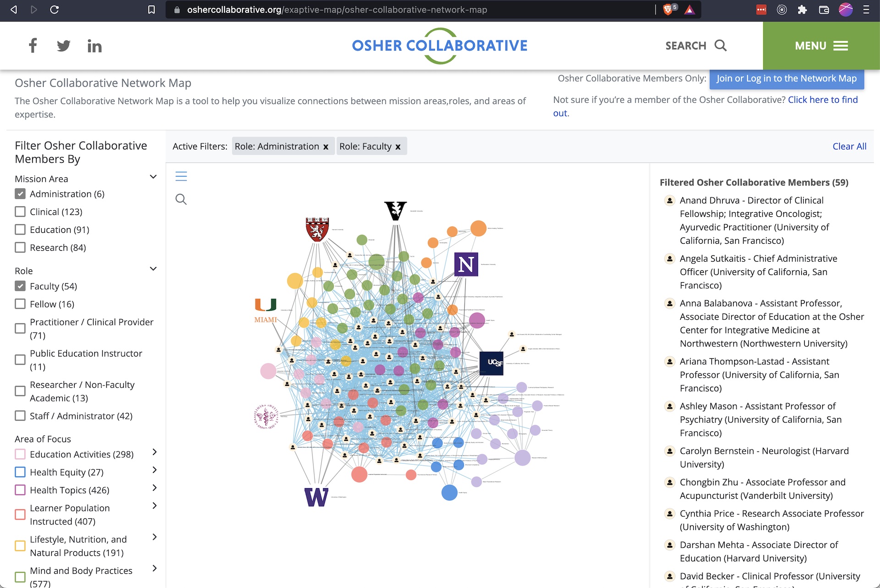This screenshot has width=880, height=588.
Task: Select the Northwestern N logo node
Action: click(x=466, y=264)
